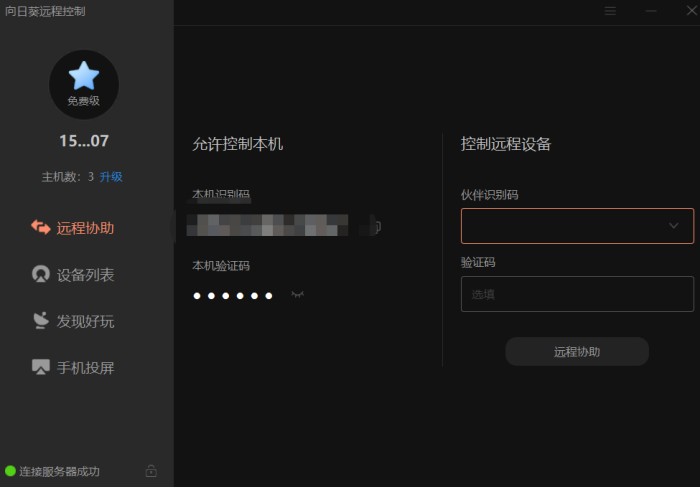Click the 连接服务器成功 status text

(59, 471)
